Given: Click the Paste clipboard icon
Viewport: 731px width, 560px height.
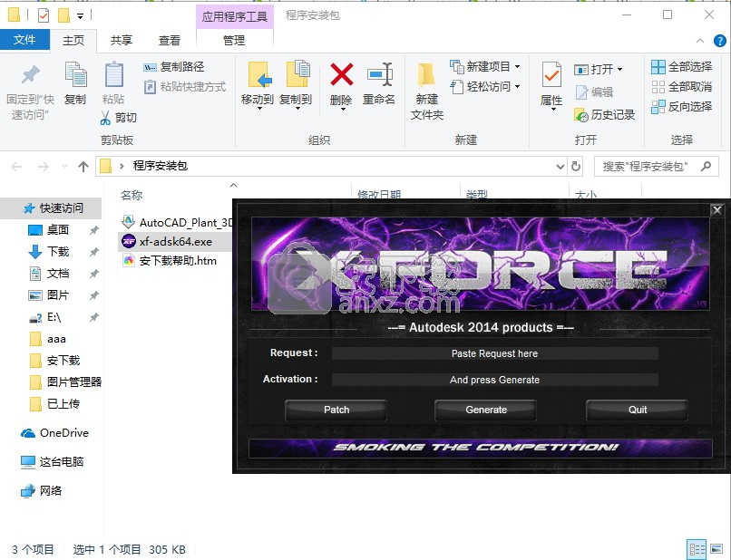Looking at the screenshot, I should tap(113, 74).
